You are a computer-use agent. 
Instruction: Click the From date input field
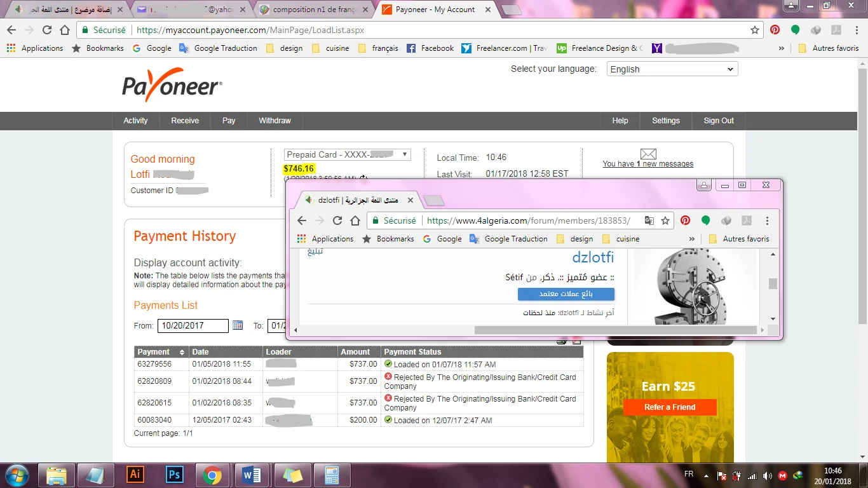coord(193,326)
